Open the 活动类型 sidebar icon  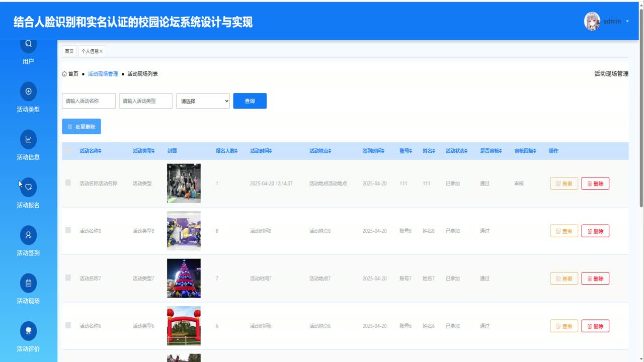pos(28,91)
